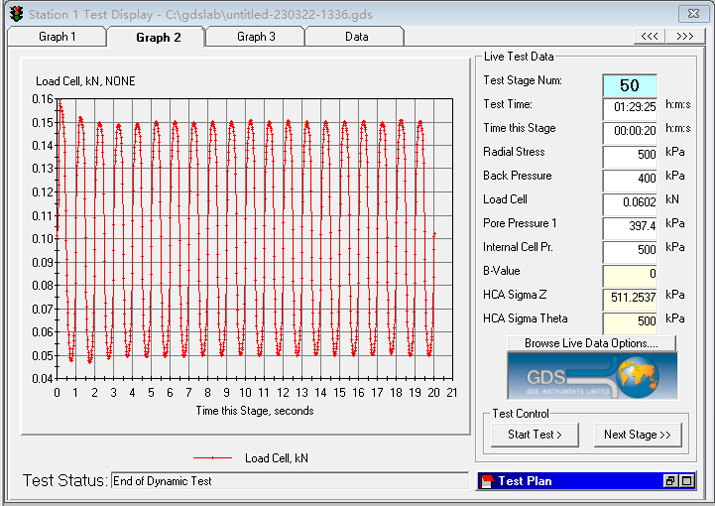Click the Test Status text field

pos(288,481)
